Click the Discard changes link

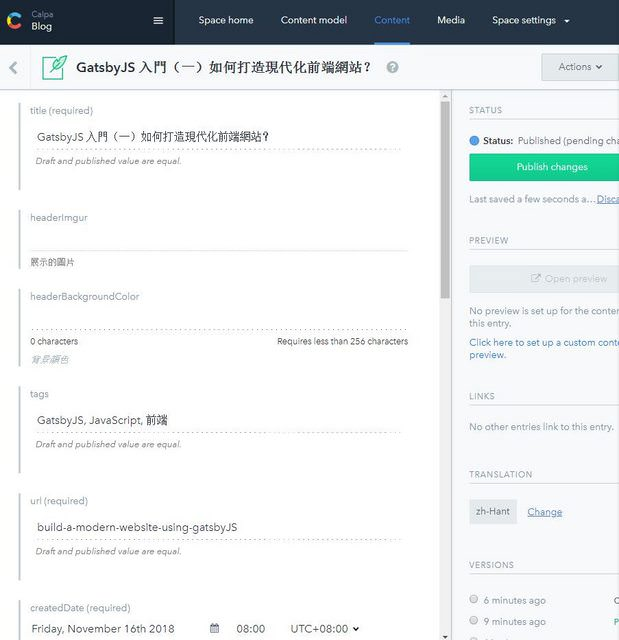click(608, 199)
